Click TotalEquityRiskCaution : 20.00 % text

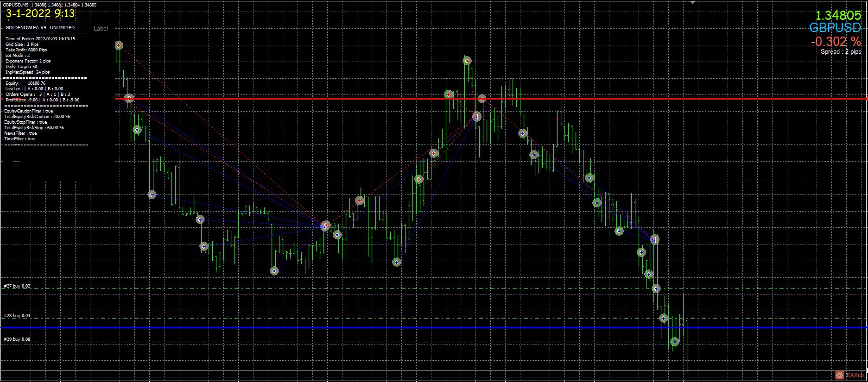tap(37, 117)
